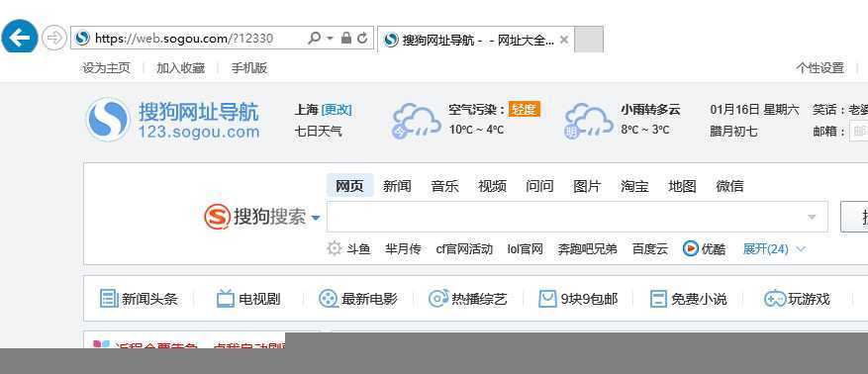This screenshot has height=374, width=868.
Task: Expand 展开(24) hot links
Action: click(773, 249)
